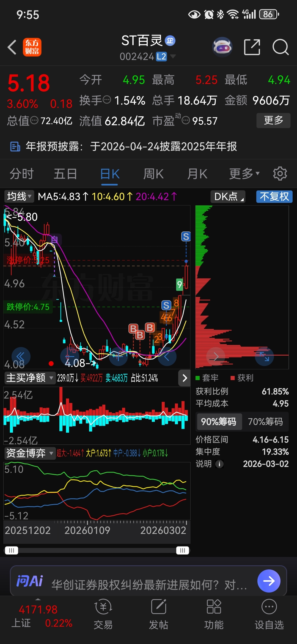Open the robot assistant avatar icon
The width and height of the screenshot is (297, 644).
(222, 47)
